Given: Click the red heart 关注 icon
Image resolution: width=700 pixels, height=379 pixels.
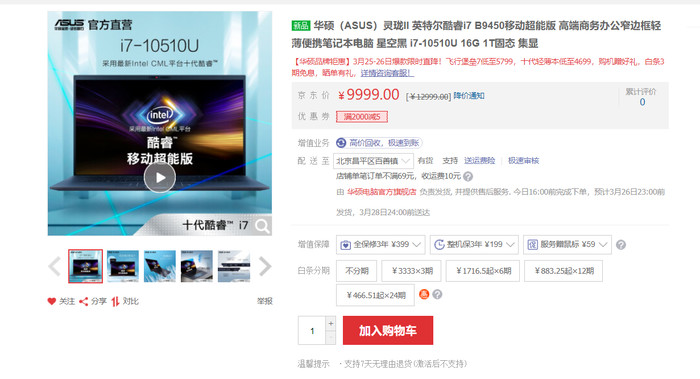Looking at the screenshot, I should 52,301.
